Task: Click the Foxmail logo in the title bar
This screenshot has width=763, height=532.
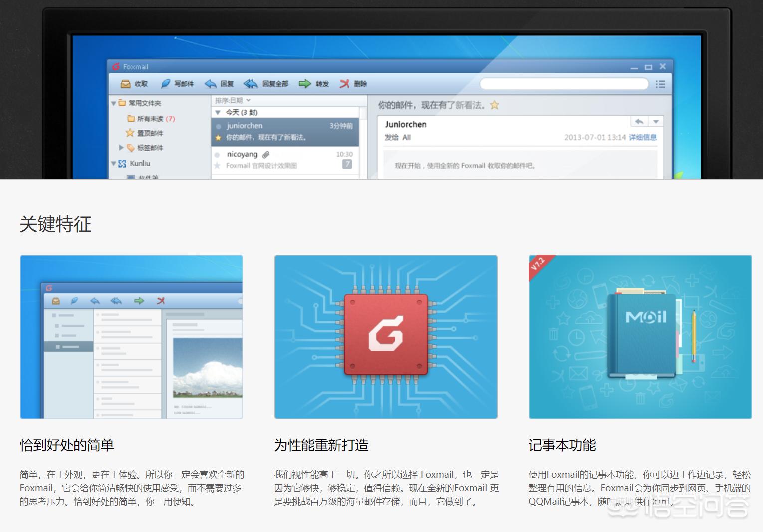Action: click(x=116, y=67)
